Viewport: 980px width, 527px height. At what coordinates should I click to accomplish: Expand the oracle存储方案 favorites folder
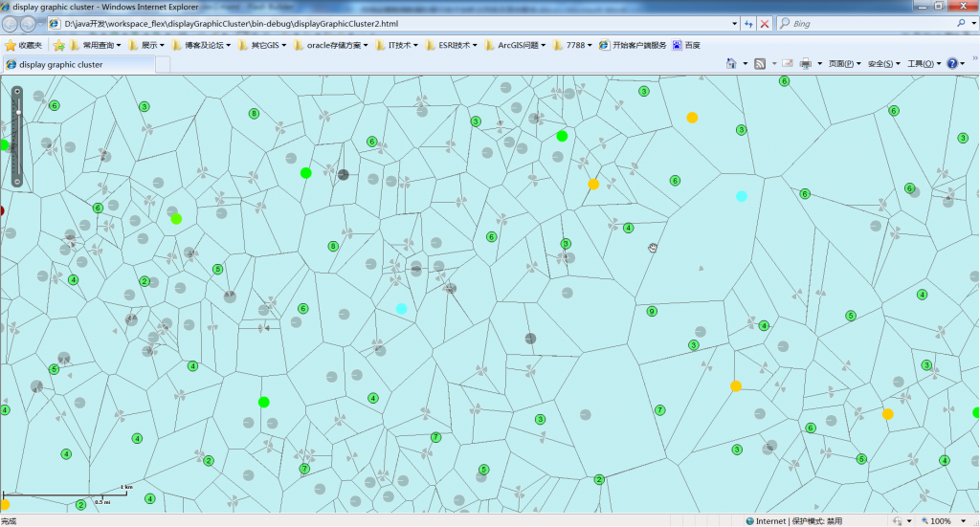tap(331, 45)
